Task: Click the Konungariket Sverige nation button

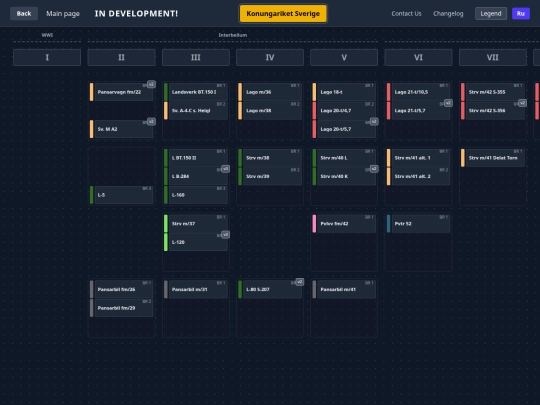Action: [283, 13]
